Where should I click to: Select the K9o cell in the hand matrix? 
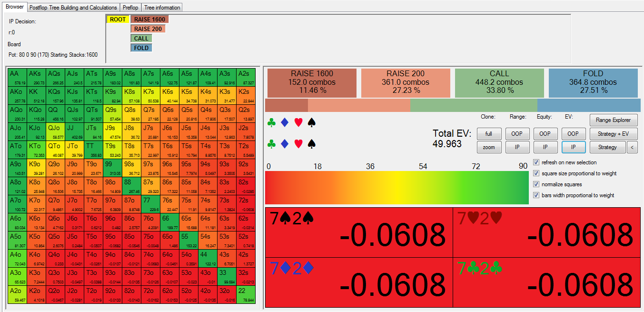[37, 168]
